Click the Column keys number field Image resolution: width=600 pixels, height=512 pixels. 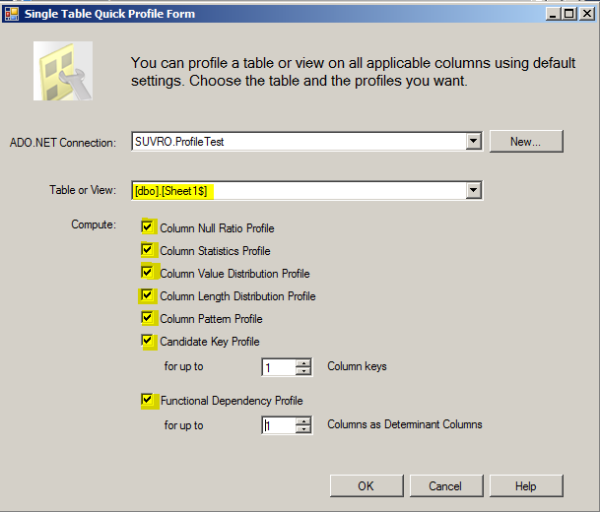[x=279, y=367]
